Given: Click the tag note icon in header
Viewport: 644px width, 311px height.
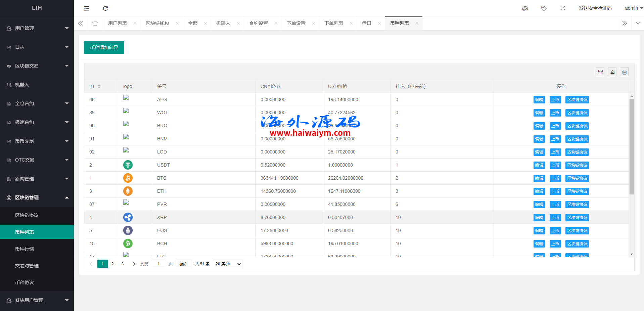Looking at the screenshot, I should tap(544, 8).
